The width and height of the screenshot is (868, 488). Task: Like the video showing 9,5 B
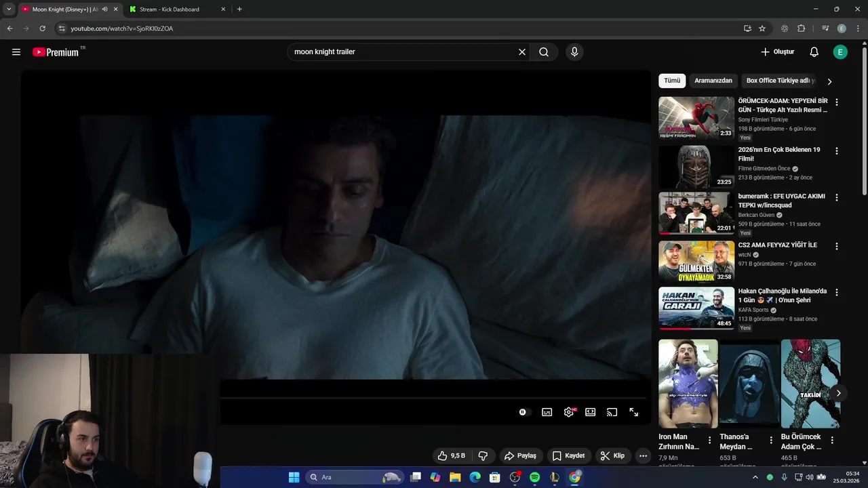451,456
